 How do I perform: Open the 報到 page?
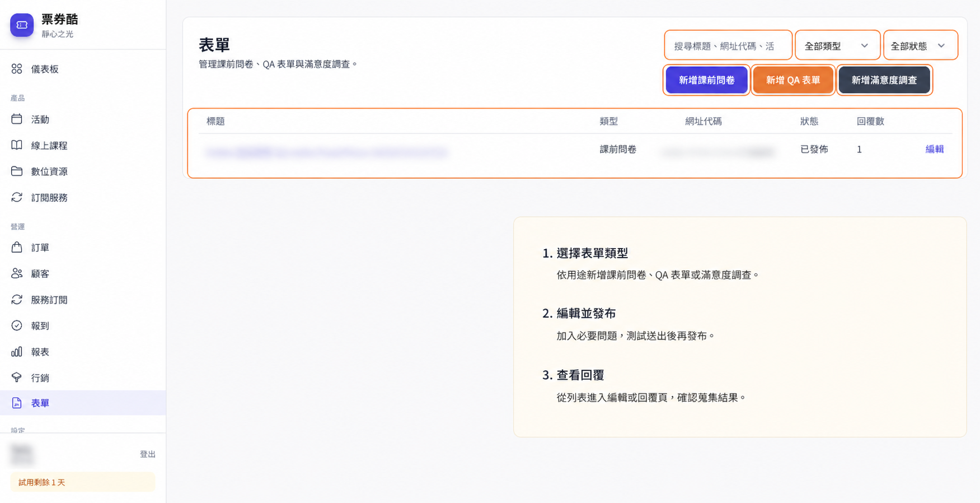coord(83,325)
